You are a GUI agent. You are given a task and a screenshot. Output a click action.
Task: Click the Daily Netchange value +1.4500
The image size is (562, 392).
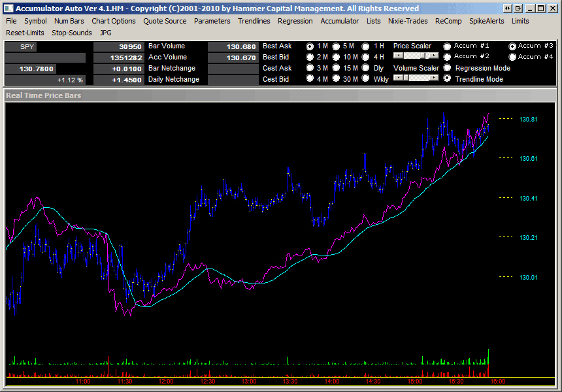[119, 80]
